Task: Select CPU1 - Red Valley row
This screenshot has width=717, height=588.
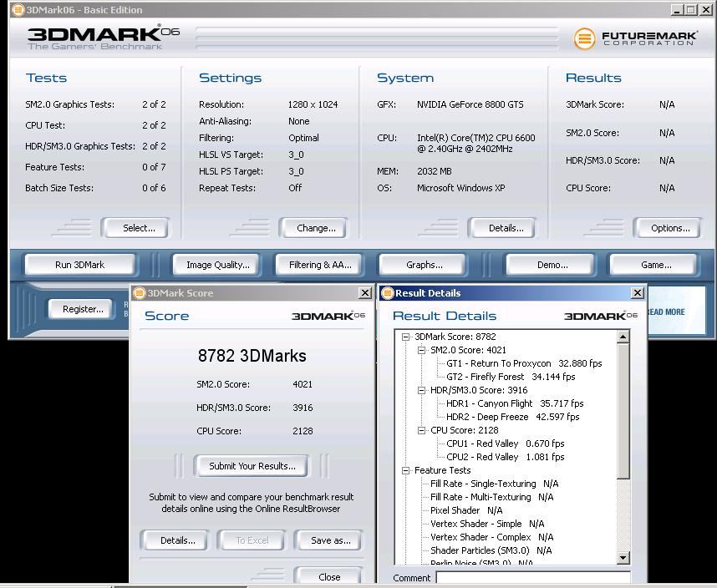Action: 506,444
